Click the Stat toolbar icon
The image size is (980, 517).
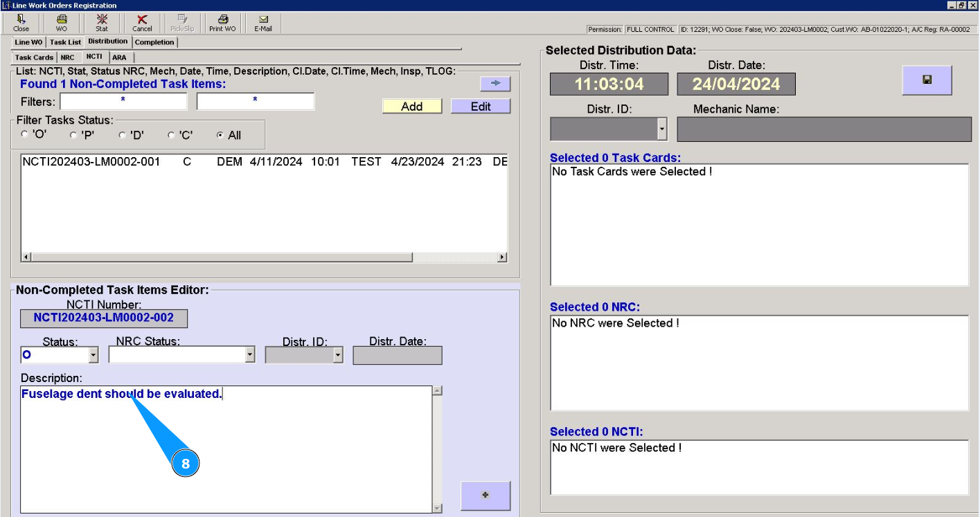pos(102,23)
